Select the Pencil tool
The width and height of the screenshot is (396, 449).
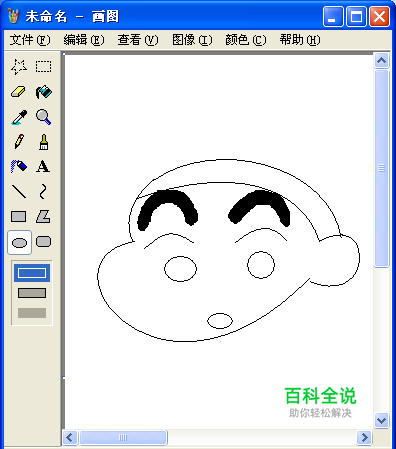point(19,142)
